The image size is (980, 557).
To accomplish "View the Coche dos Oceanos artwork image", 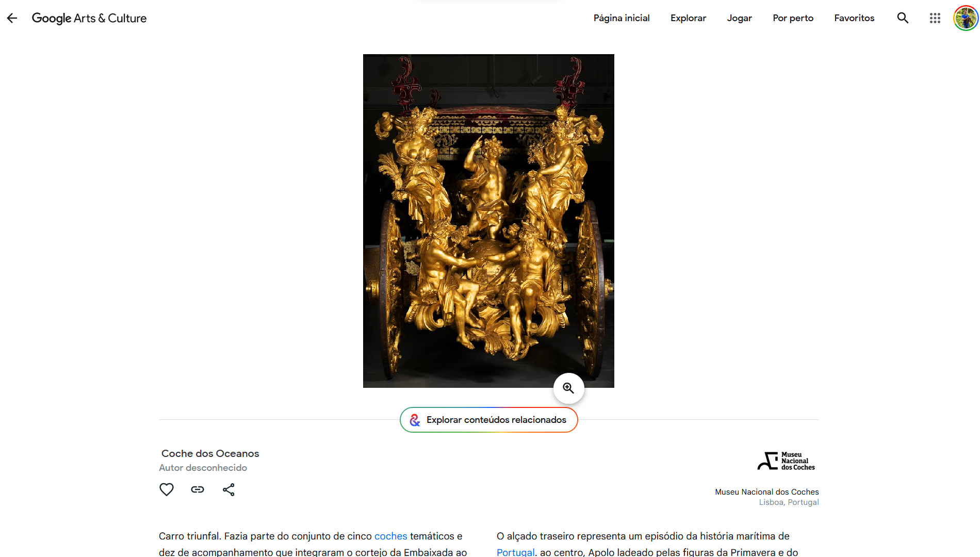I will pyautogui.click(x=488, y=221).
